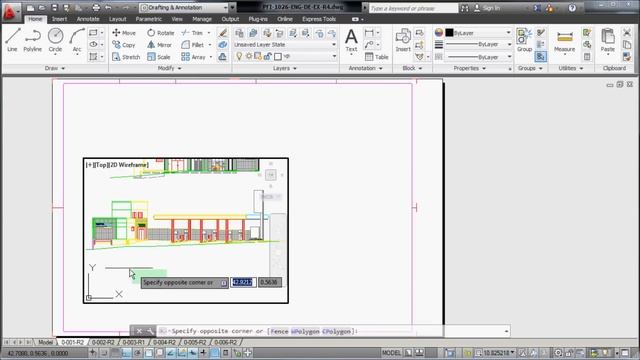
Task: Click the Help question mark icon
Action: coord(572,8)
